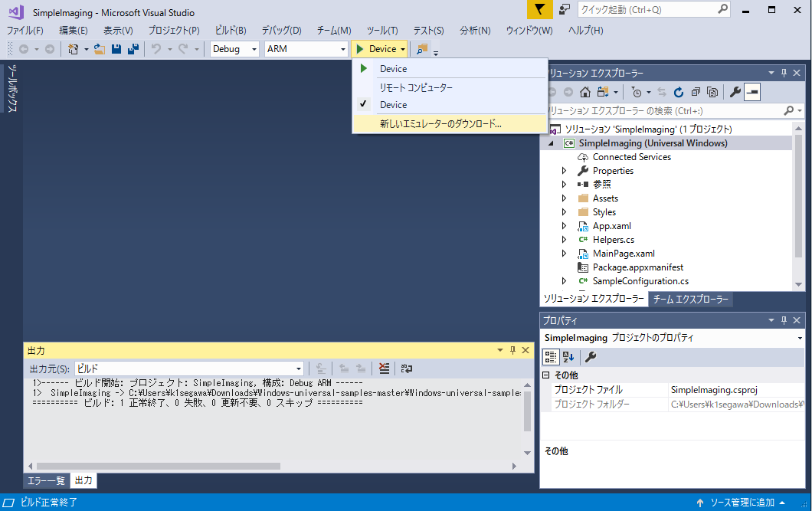This screenshot has width=812, height=511.
Task: Click the Solution Explorer search field
Action: pos(673,111)
